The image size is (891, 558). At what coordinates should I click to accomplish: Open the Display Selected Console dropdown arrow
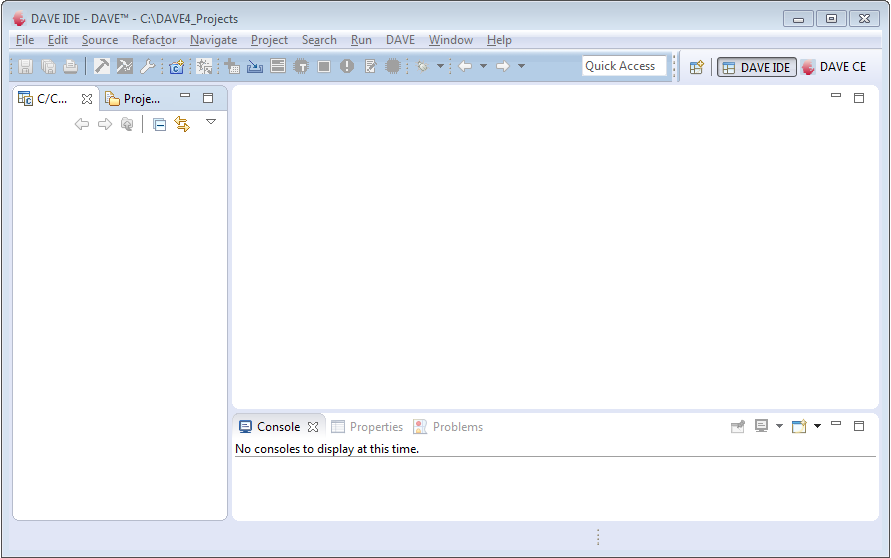pos(780,426)
